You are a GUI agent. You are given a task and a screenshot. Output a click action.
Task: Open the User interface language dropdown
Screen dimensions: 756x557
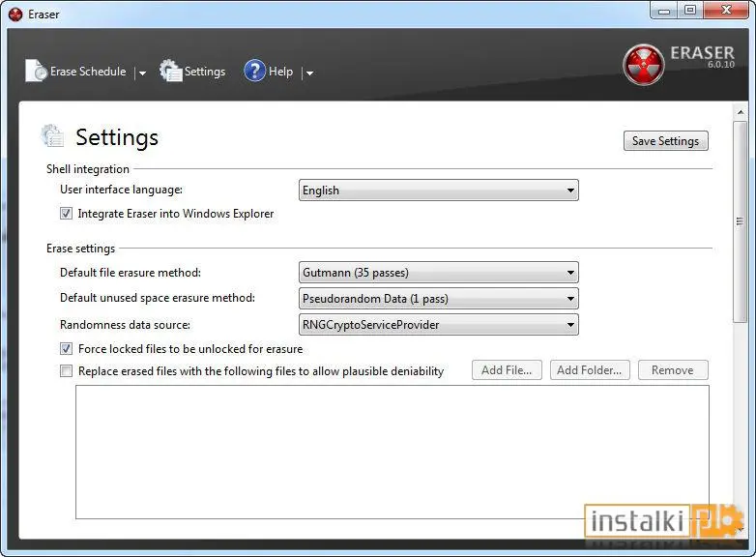coord(438,190)
